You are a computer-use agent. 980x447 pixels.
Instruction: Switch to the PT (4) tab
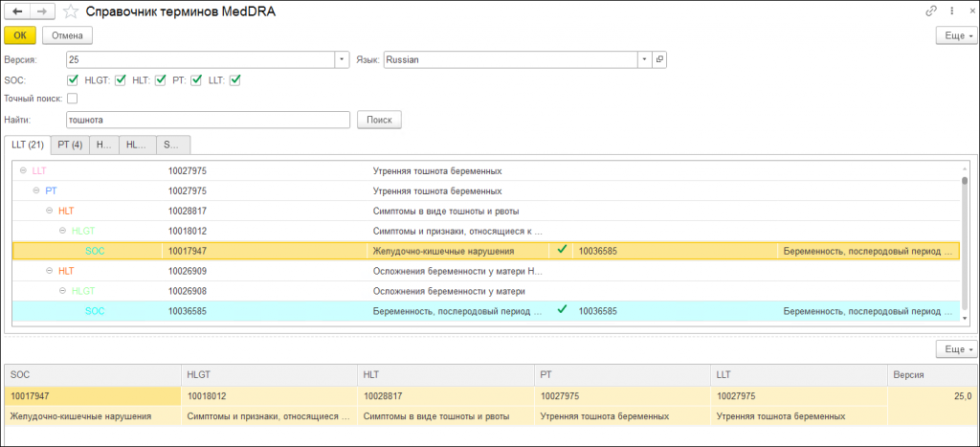69,145
